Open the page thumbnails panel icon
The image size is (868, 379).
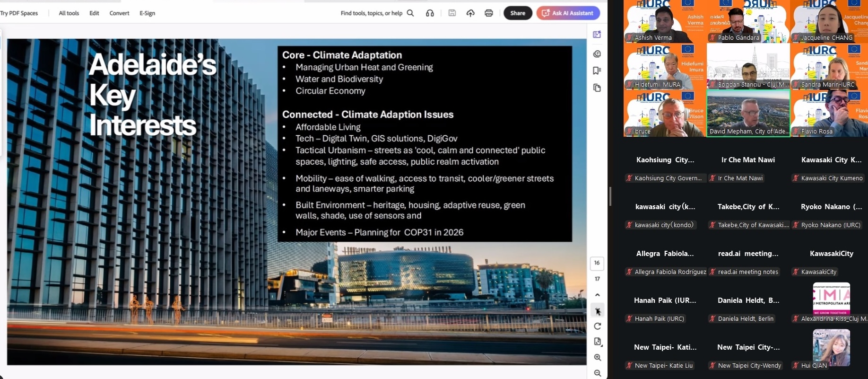(x=597, y=88)
